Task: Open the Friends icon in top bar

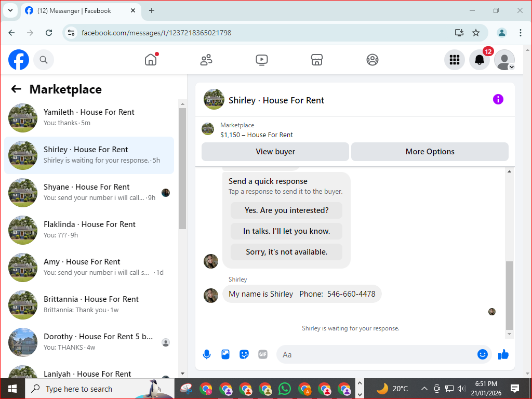Action: point(206,60)
